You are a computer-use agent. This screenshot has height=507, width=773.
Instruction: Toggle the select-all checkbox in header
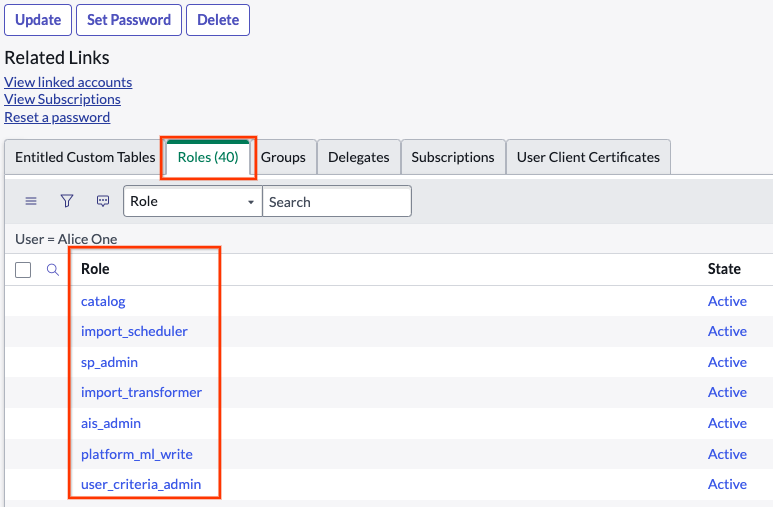click(x=23, y=270)
